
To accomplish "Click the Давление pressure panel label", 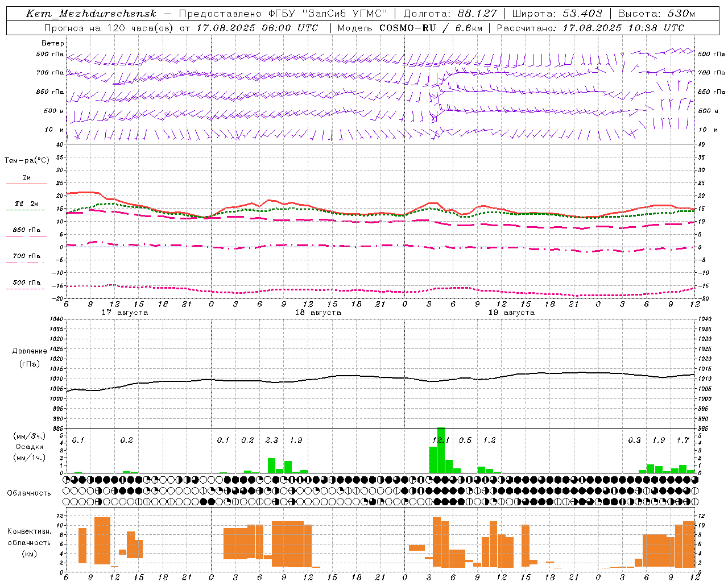I will (30, 351).
